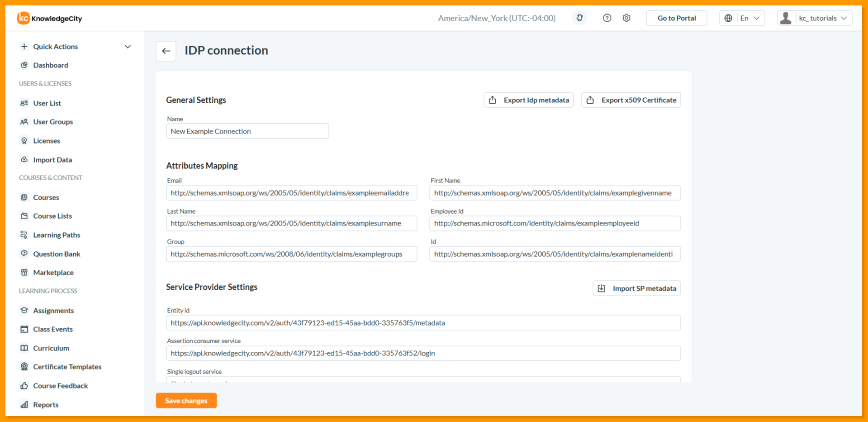Click the Import Data cloud icon
The height and width of the screenshot is (422, 868).
click(x=24, y=159)
